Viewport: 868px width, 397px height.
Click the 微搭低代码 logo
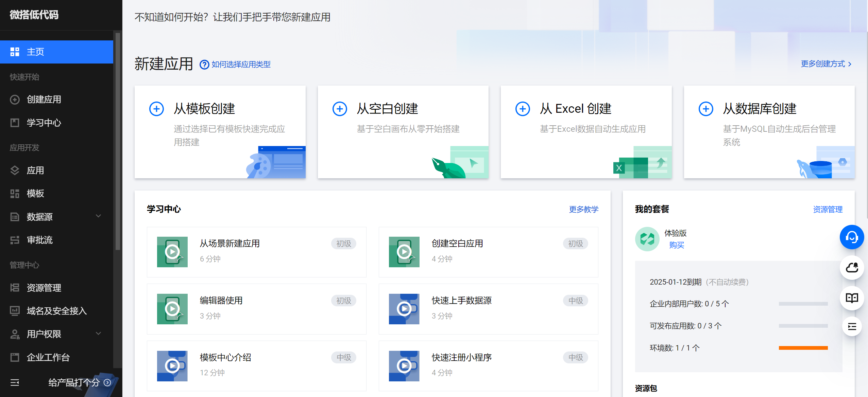coord(34,15)
